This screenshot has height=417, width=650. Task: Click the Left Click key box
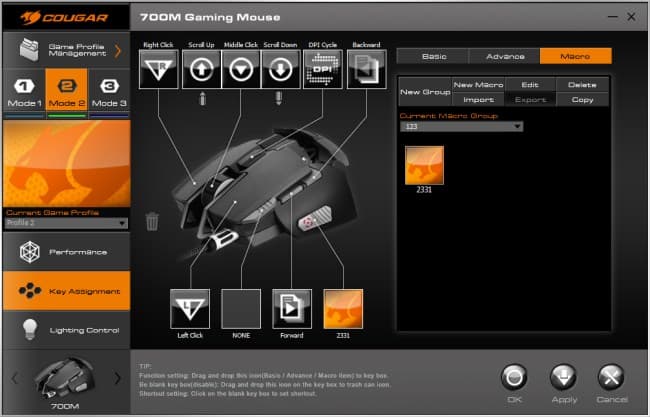point(190,309)
